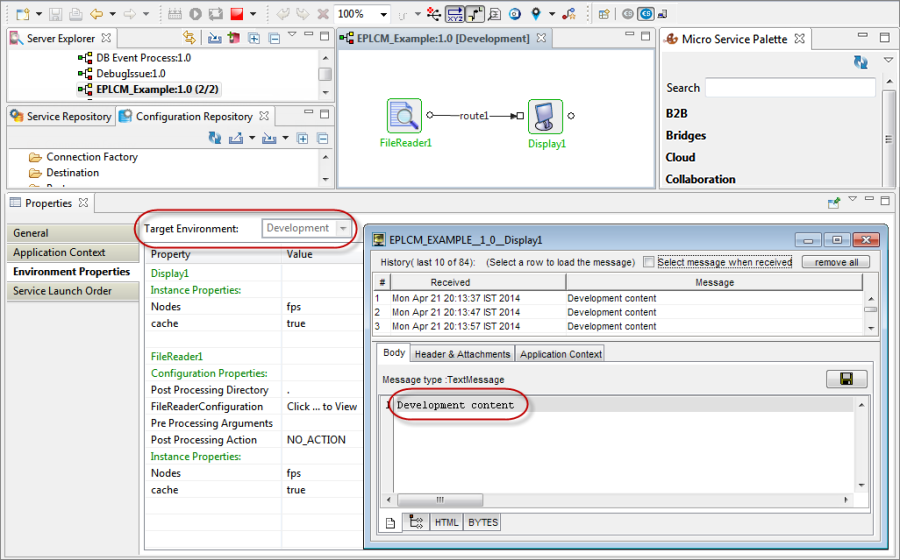The width and height of the screenshot is (900, 560).
Task: Refresh the Configuration Repository view
Action: point(215,138)
